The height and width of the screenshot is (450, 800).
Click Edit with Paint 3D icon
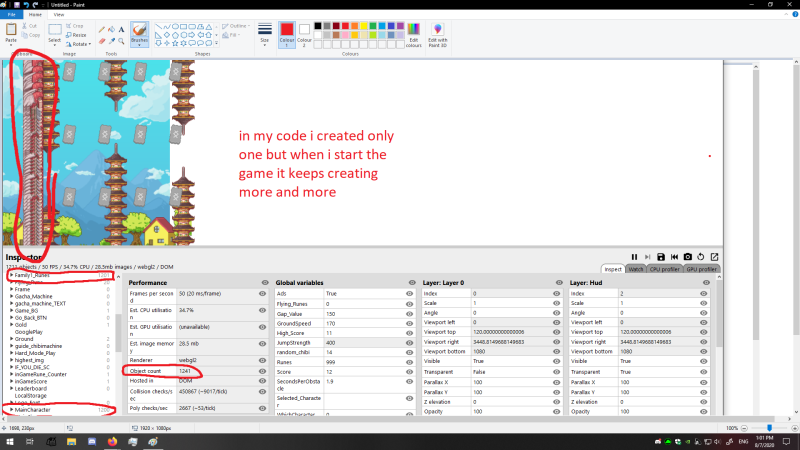[x=437, y=29]
